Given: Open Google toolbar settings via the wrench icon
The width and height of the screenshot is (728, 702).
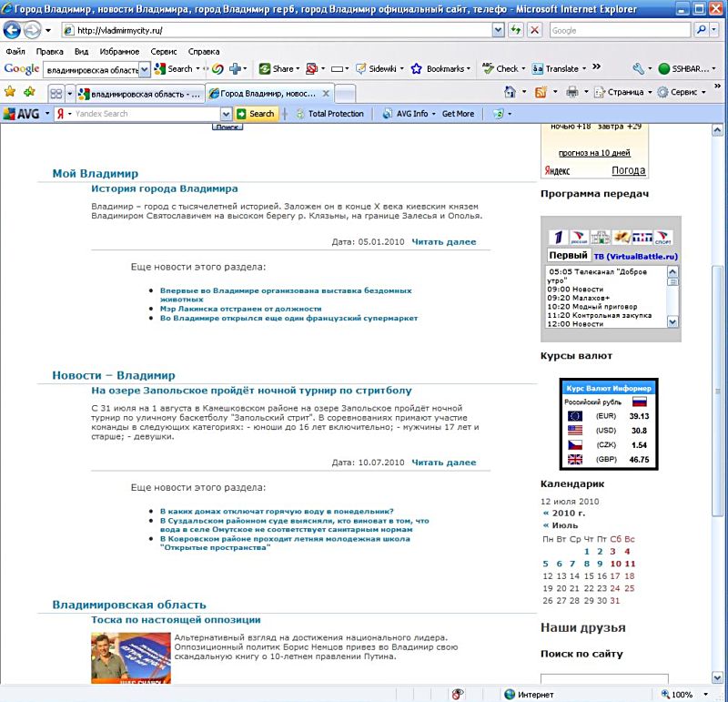Looking at the screenshot, I should [639, 69].
